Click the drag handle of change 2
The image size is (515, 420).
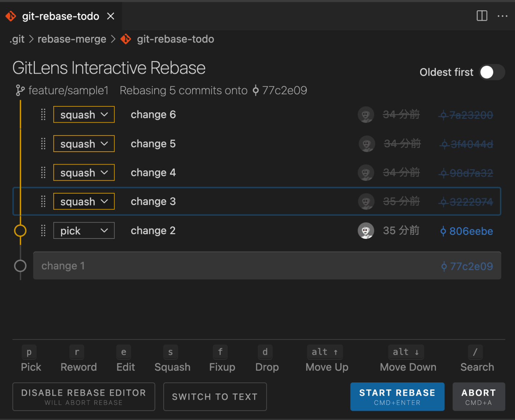[43, 230]
